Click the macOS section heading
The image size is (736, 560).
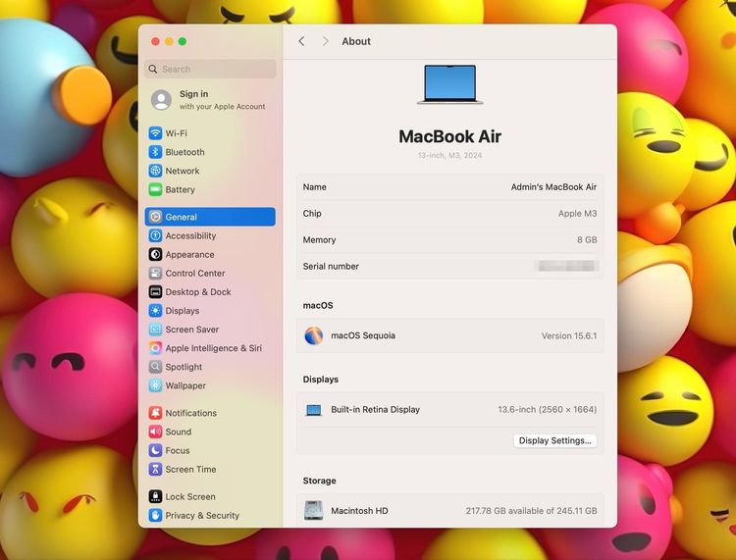(x=318, y=305)
